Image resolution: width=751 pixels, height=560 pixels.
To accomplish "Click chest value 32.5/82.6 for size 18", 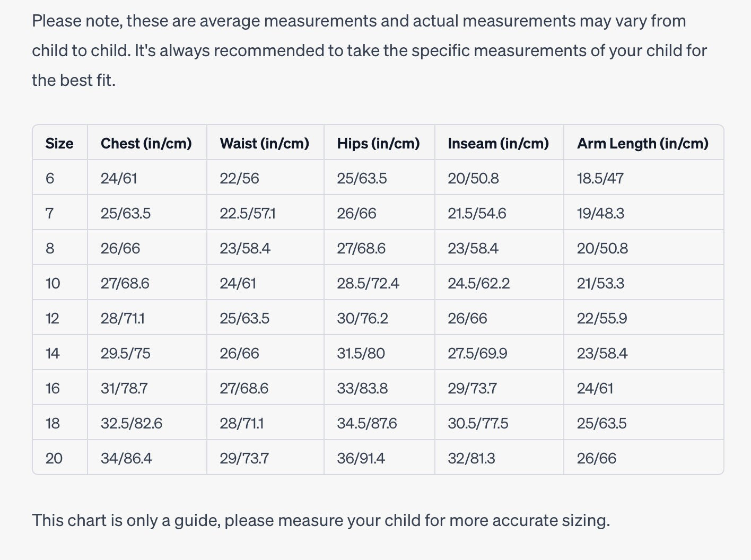I will [132, 423].
